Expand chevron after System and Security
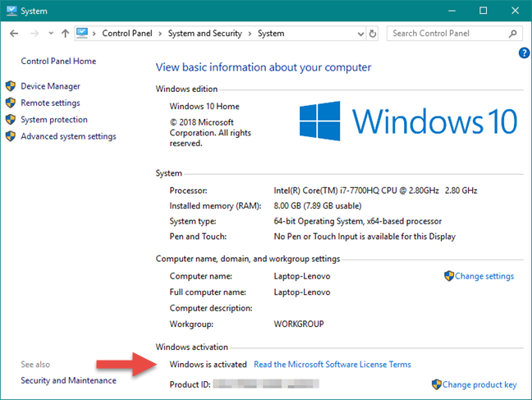The height and width of the screenshot is (400, 532). (x=250, y=34)
